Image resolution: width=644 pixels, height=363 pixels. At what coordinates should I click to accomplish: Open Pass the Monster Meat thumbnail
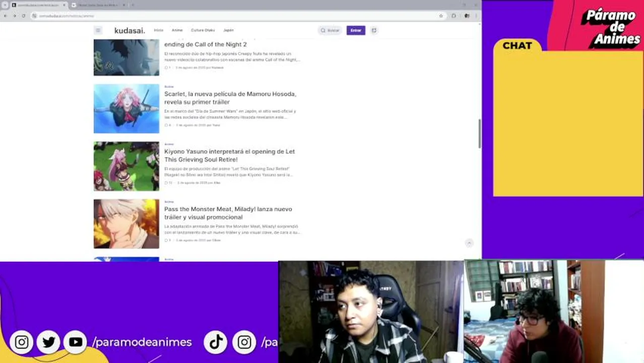coord(126,223)
